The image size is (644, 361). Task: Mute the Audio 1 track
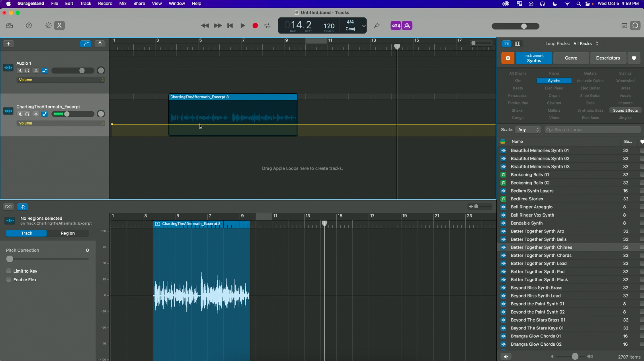point(20,71)
